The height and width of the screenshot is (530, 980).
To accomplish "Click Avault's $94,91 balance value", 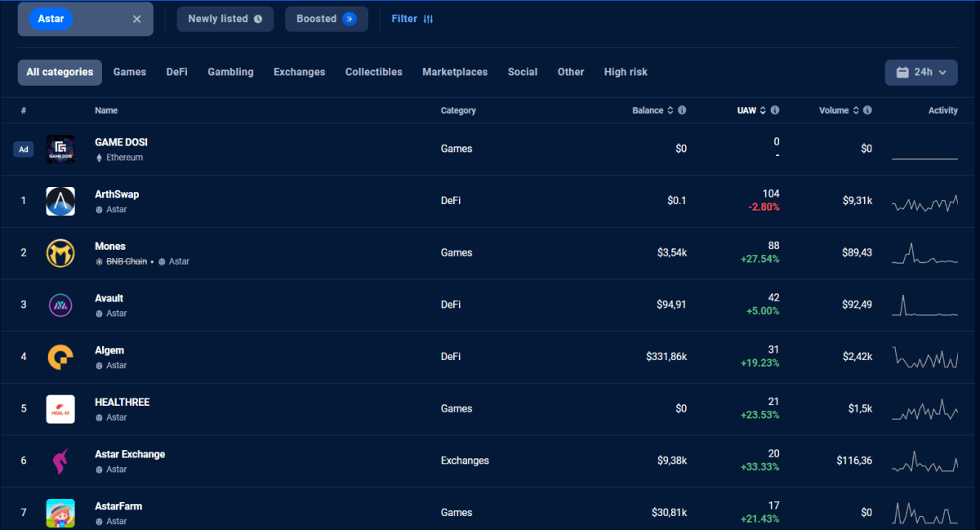I will point(671,305).
